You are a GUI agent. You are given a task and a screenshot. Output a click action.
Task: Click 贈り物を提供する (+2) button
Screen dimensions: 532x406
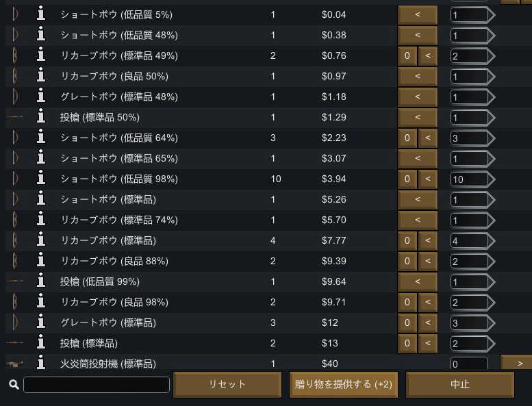tap(343, 384)
